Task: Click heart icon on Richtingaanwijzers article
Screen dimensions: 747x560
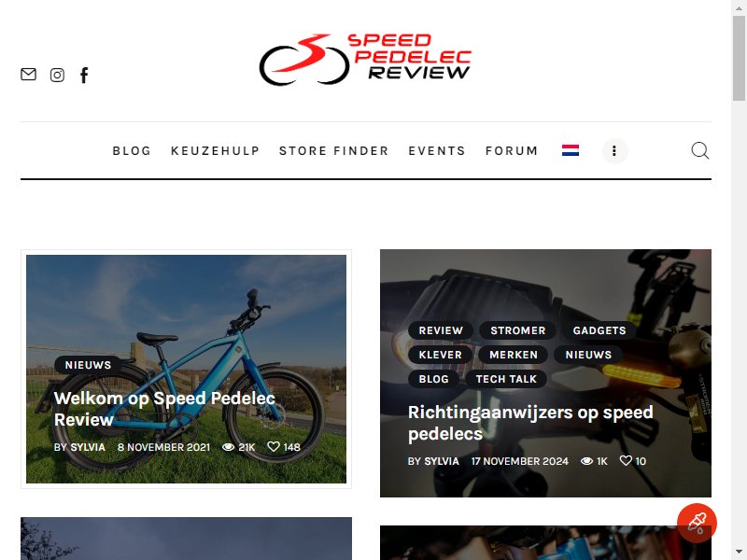Action: tap(626, 460)
